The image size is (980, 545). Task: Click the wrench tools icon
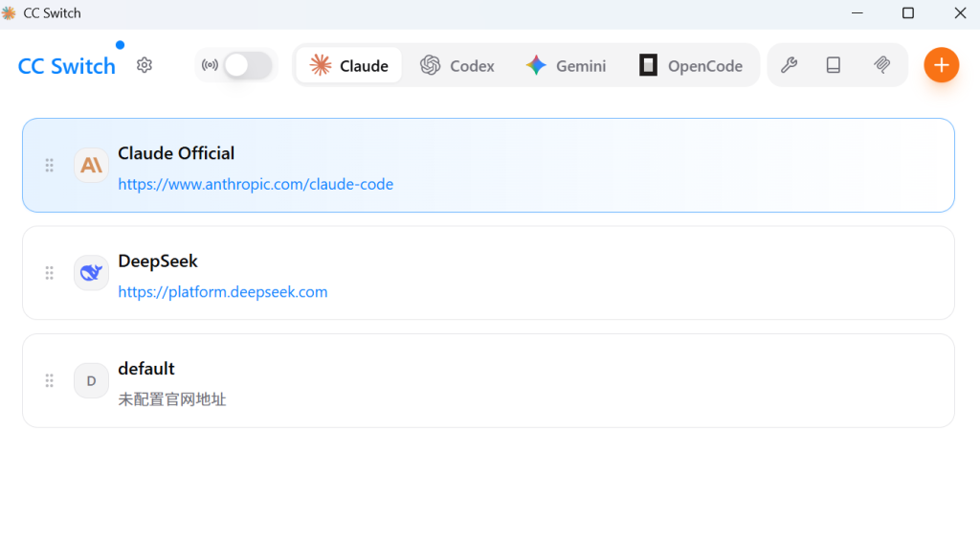[x=790, y=65]
